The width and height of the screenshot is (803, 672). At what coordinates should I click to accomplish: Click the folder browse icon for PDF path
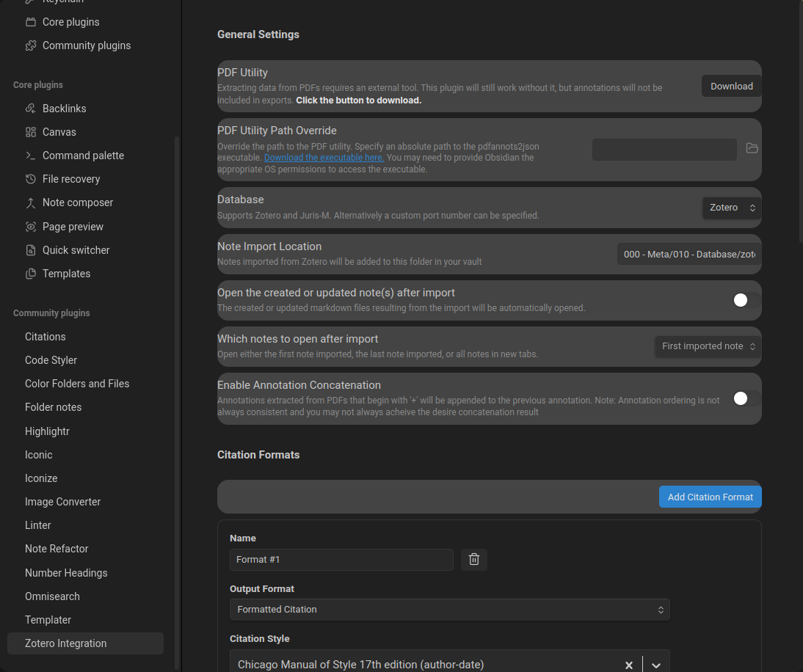pos(752,148)
